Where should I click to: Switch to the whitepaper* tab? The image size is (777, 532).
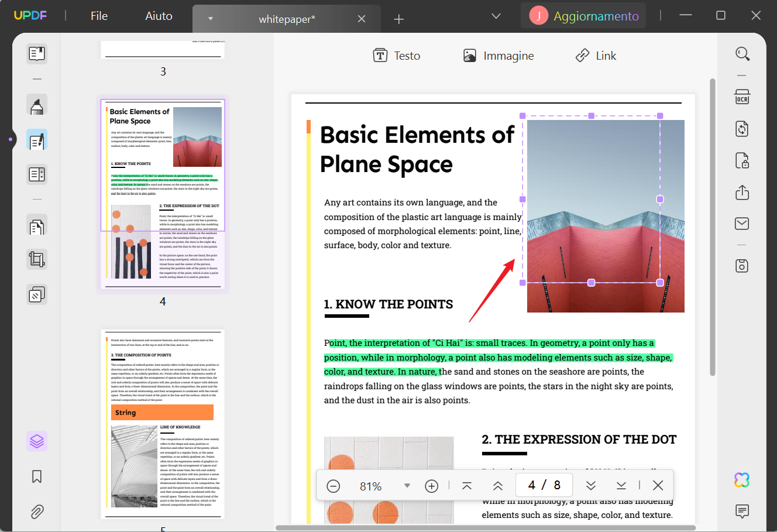pyautogui.click(x=287, y=19)
